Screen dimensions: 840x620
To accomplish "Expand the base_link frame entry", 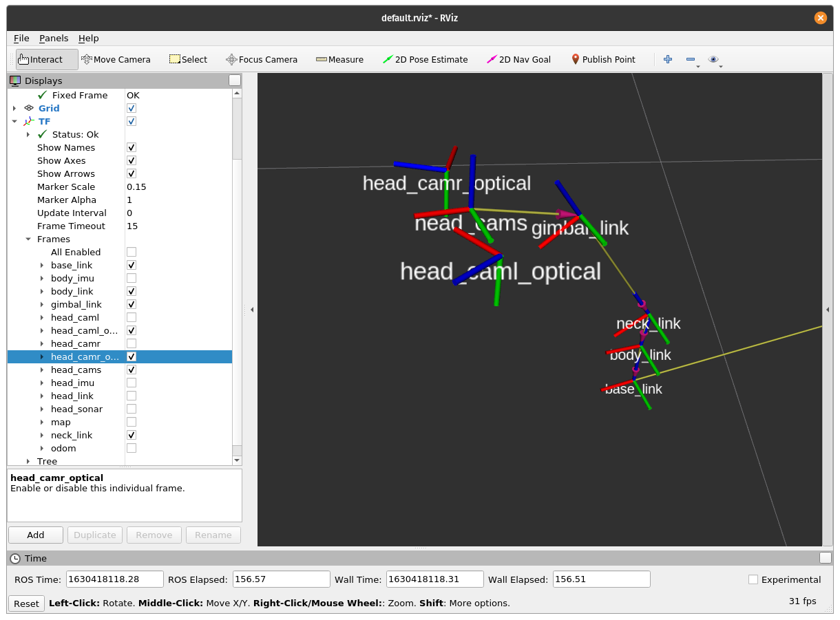I will pyautogui.click(x=42, y=265).
